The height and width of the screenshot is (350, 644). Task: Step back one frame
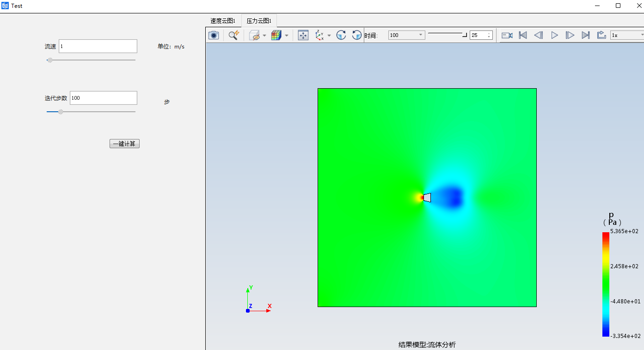click(539, 35)
